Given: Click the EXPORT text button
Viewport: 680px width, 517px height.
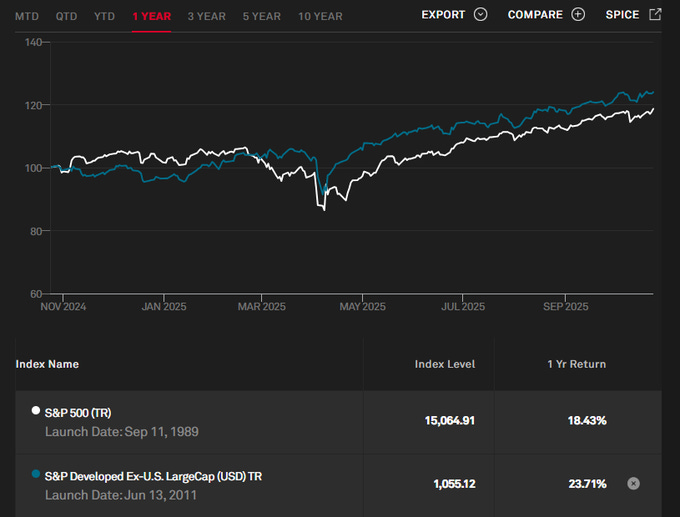Looking at the screenshot, I should [443, 15].
